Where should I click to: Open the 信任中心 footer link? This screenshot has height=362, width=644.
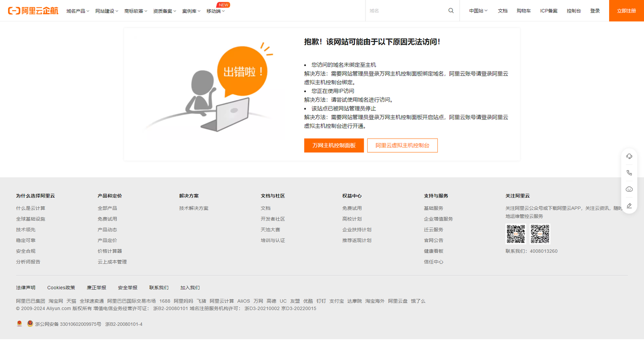click(x=434, y=262)
